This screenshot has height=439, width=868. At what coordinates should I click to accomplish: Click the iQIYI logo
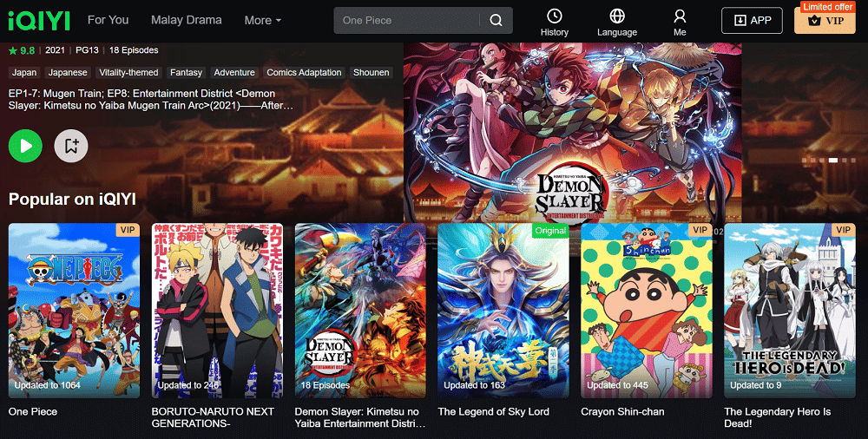[x=39, y=20]
